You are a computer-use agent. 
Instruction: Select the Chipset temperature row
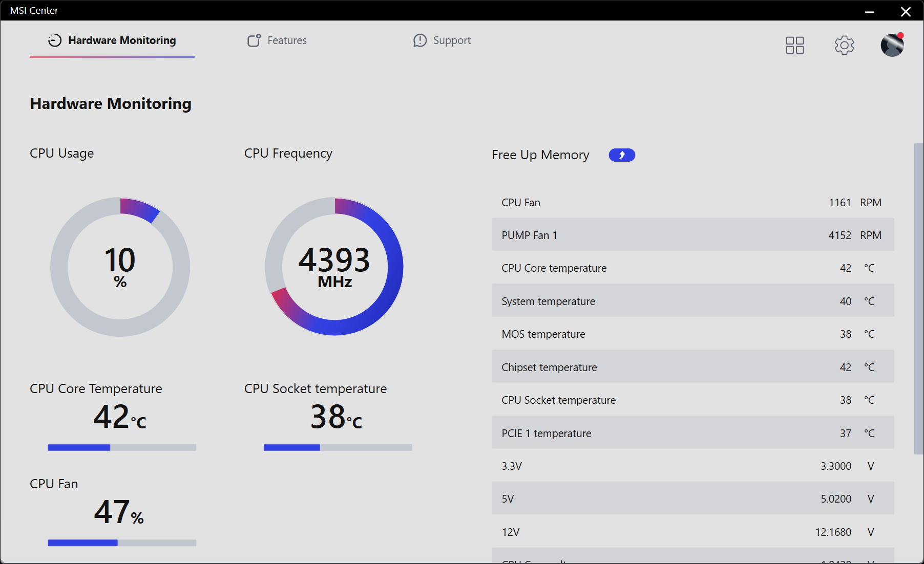point(693,367)
